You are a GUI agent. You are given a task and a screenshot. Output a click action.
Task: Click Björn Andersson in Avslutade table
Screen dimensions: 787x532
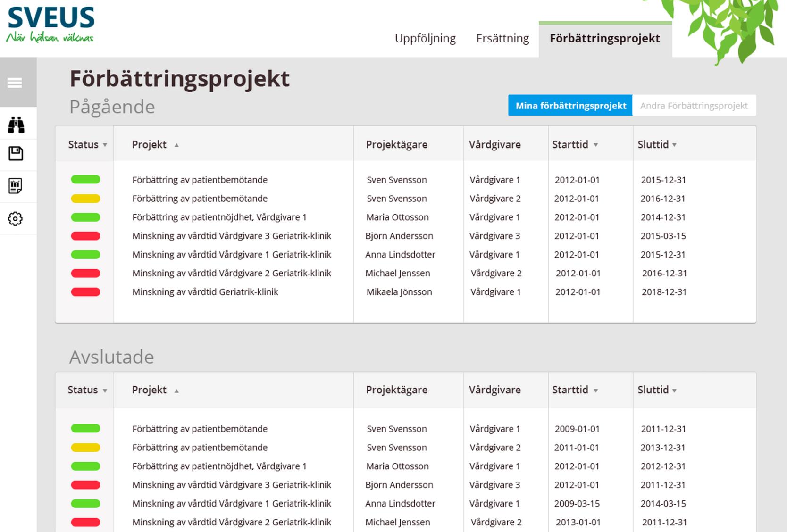[399, 485]
